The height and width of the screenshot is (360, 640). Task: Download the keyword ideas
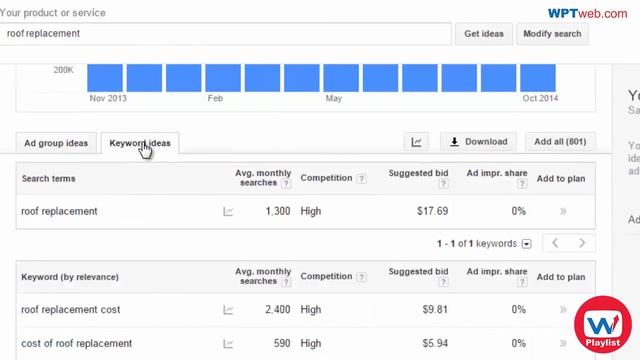478,142
